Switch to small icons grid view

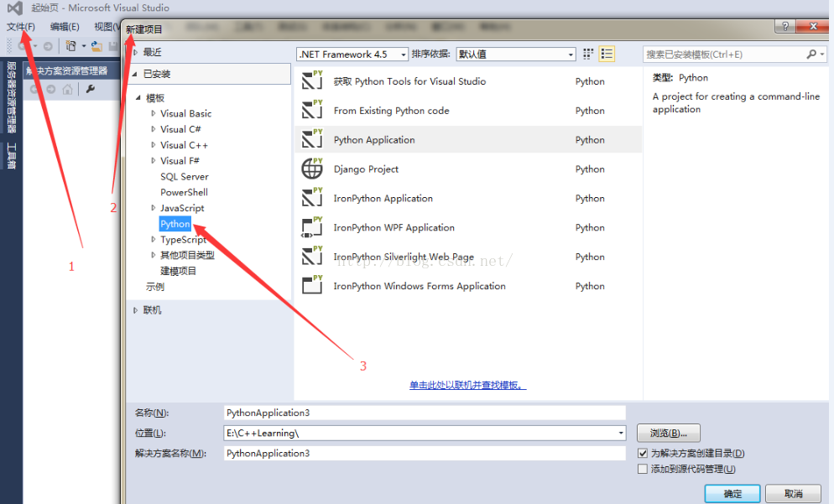point(588,54)
